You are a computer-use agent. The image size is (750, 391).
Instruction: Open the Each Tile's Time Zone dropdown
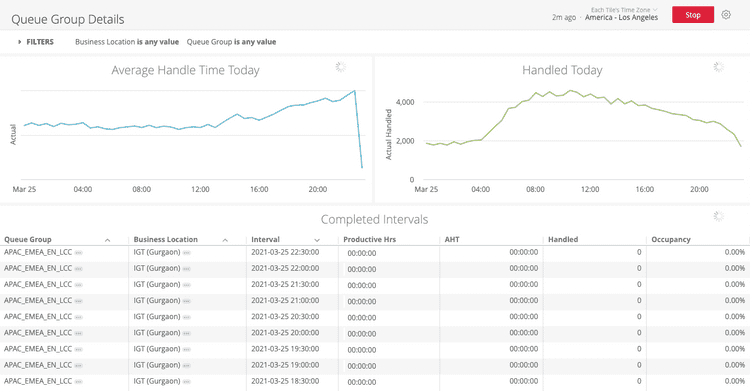624,10
